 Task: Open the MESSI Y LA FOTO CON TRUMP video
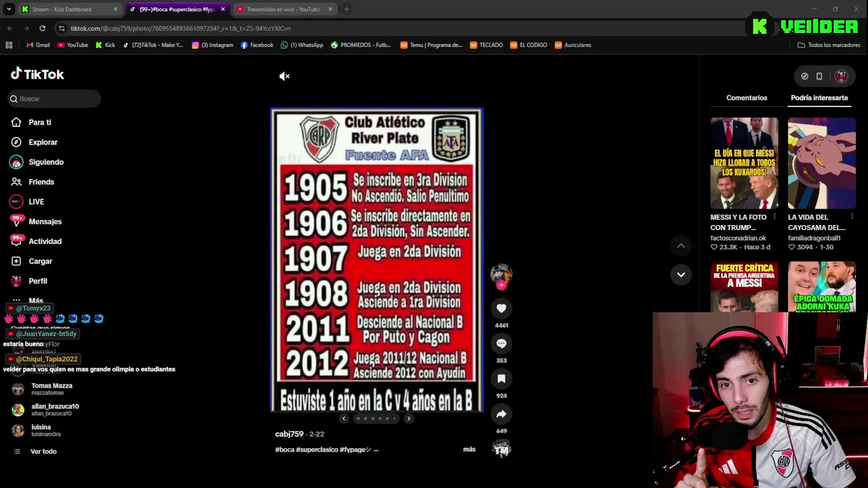click(x=745, y=163)
